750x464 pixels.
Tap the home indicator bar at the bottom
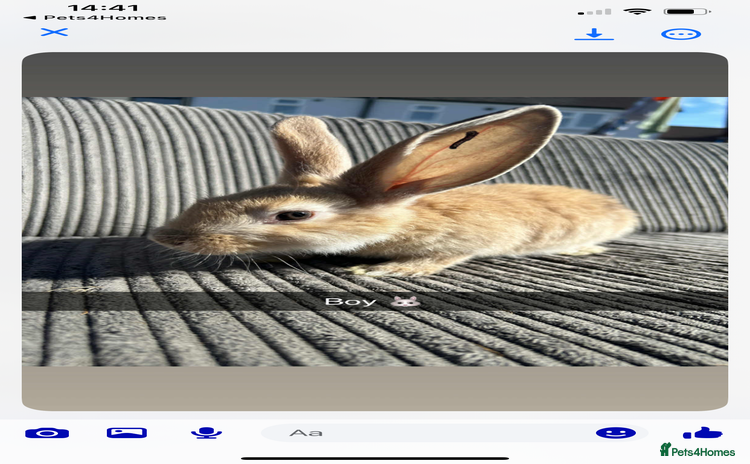tap(375, 458)
